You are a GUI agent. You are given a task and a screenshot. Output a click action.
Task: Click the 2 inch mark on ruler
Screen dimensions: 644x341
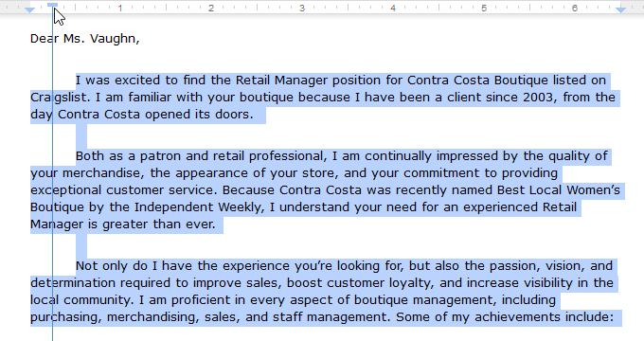point(211,8)
